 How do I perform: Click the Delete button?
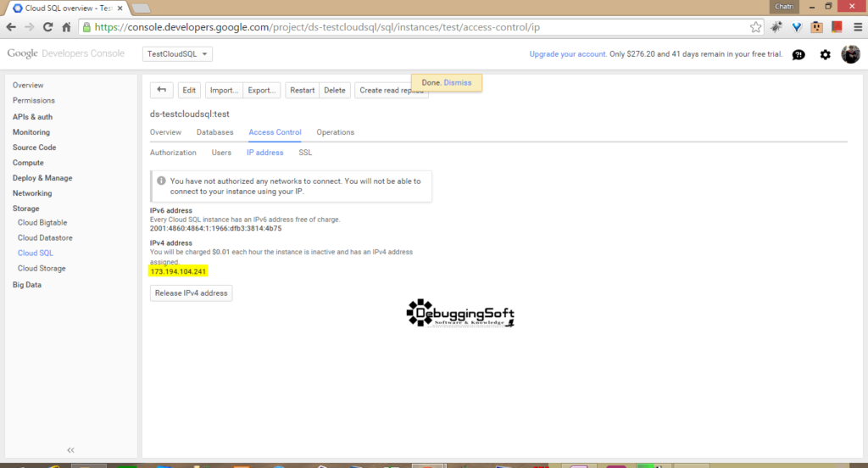pyautogui.click(x=334, y=90)
